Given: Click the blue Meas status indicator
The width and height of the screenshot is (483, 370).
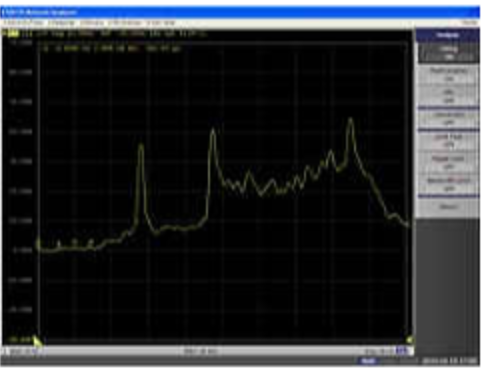Looking at the screenshot, I should 368,361.
